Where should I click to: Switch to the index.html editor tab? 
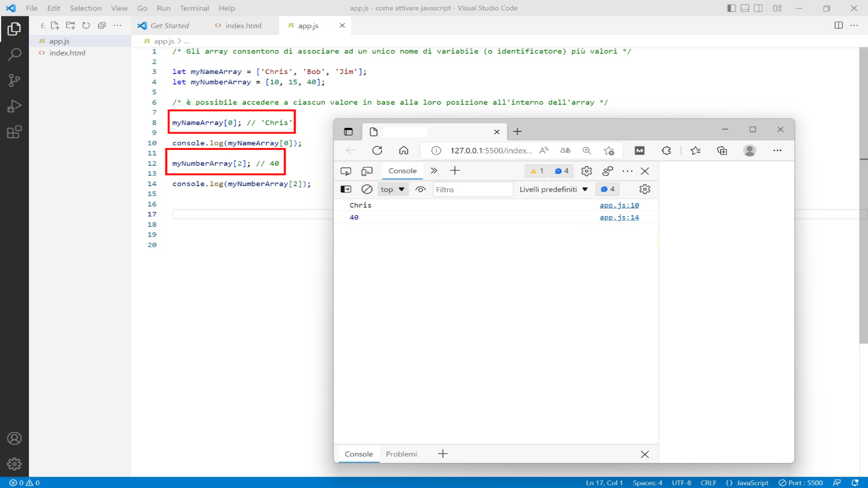243,25
